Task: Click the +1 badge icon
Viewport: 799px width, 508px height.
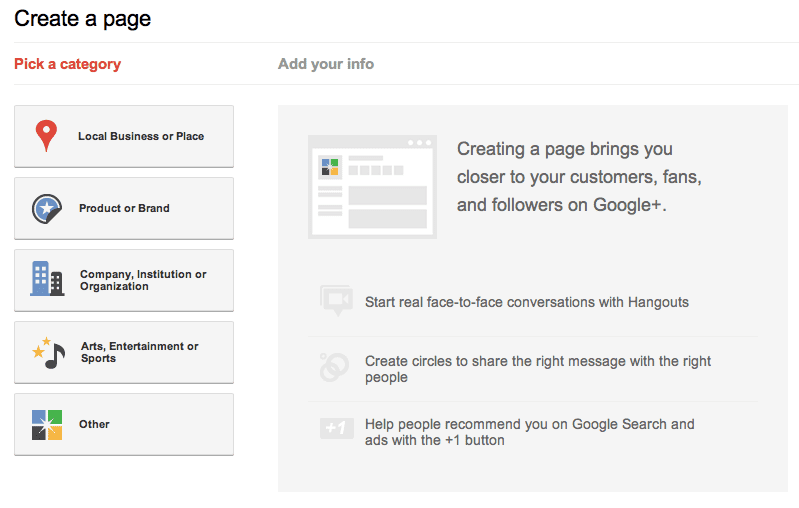Action: pos(336,428)
